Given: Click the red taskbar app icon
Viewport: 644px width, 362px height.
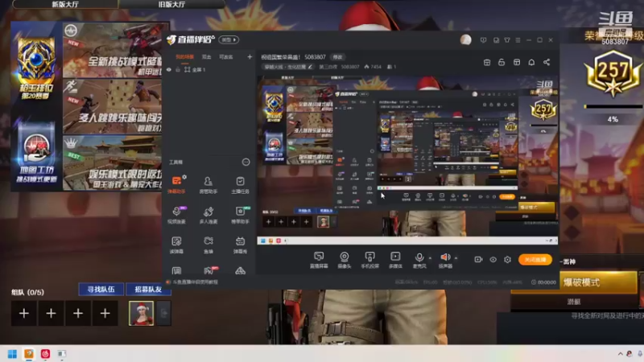Looking at the screenshot, I should 45,354.
